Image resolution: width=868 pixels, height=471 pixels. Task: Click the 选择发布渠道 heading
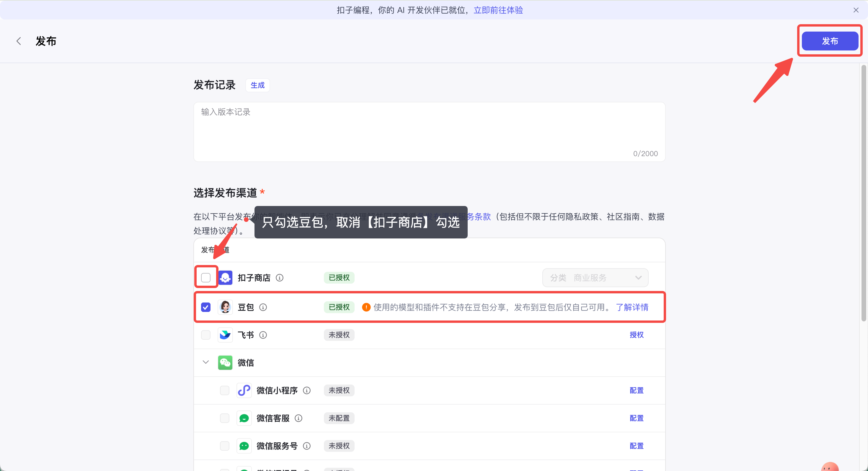pos(225,193)
